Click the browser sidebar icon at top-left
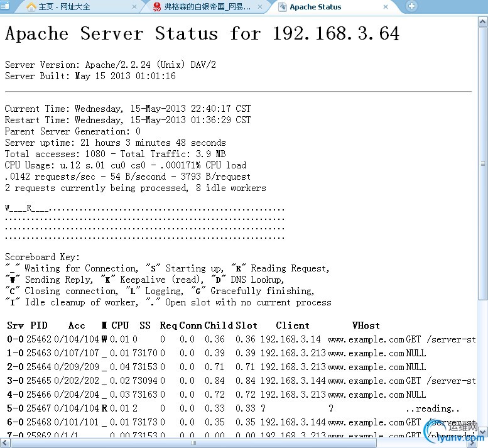488x448 pixels. 4,6
